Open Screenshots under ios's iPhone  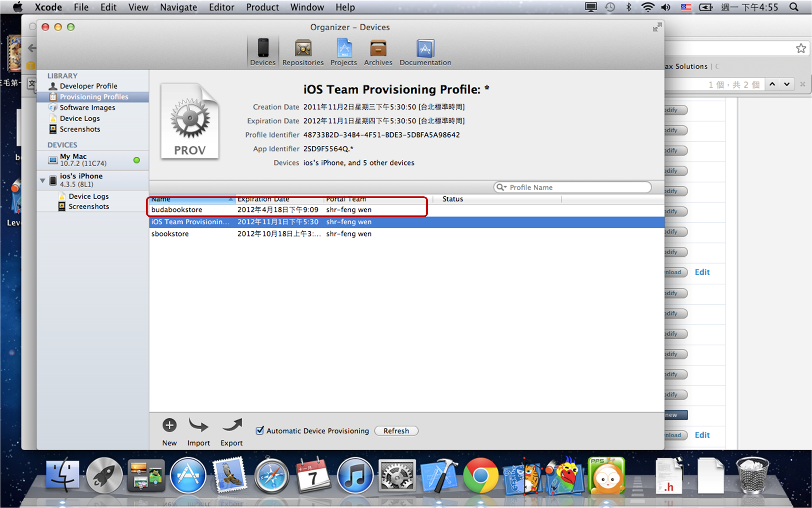pos(88,207)
